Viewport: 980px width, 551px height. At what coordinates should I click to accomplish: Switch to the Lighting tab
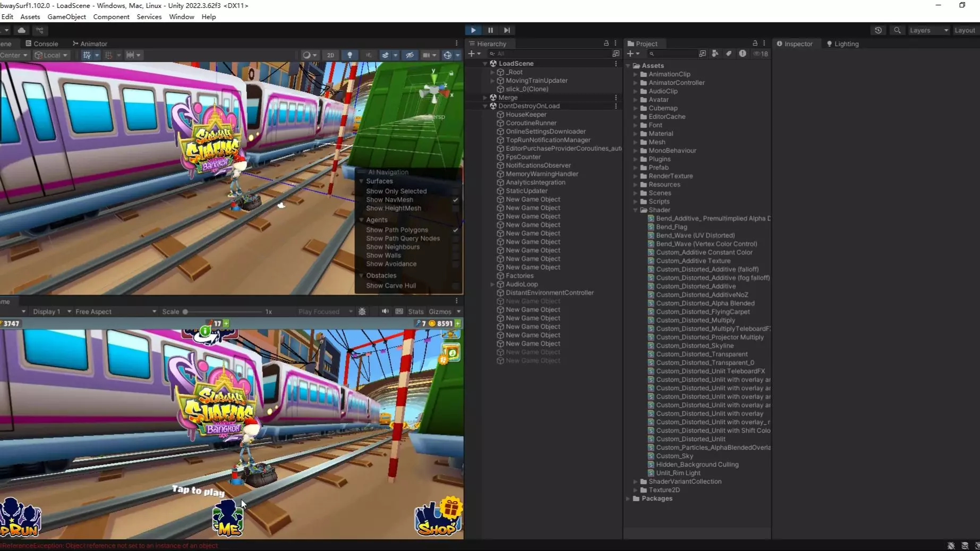point(842,44)
